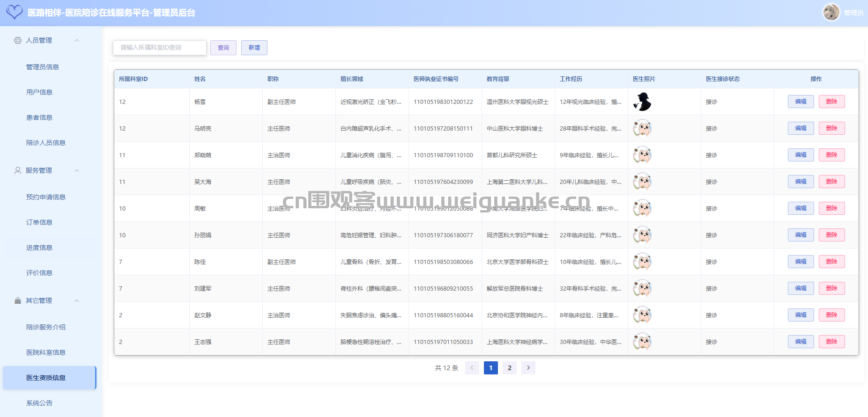The width and height of the screenshot is (868, 417).
Task: Click the administrator avatar in top right
Action: (831, 12)
